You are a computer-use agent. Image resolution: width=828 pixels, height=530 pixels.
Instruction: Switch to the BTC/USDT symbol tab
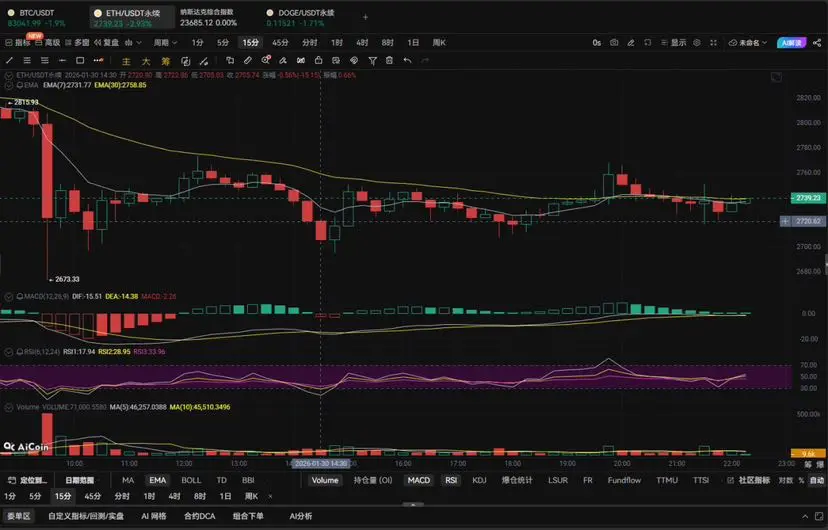[x=36, y=17]
